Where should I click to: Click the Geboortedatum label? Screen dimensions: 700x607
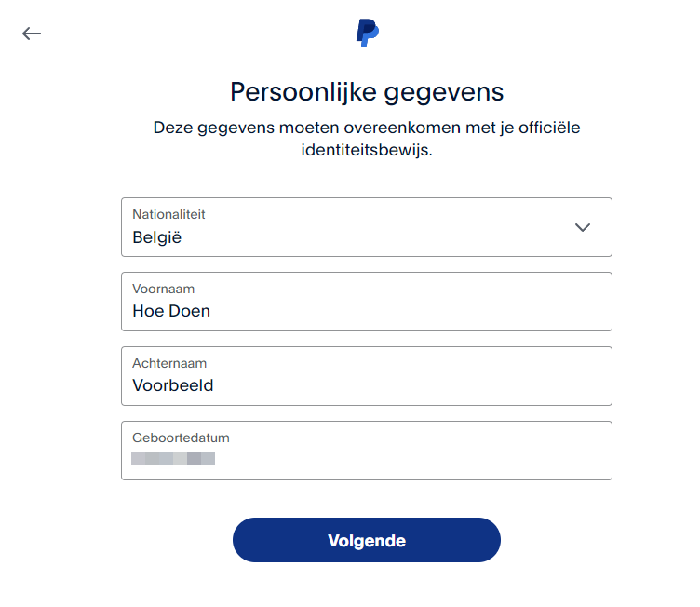181,438
